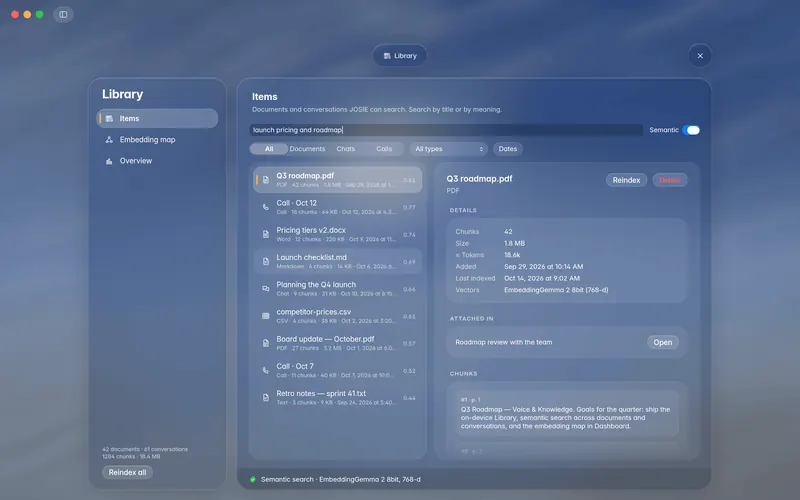
Task: Open the Embedding map icon
Action: pos(109,139)
